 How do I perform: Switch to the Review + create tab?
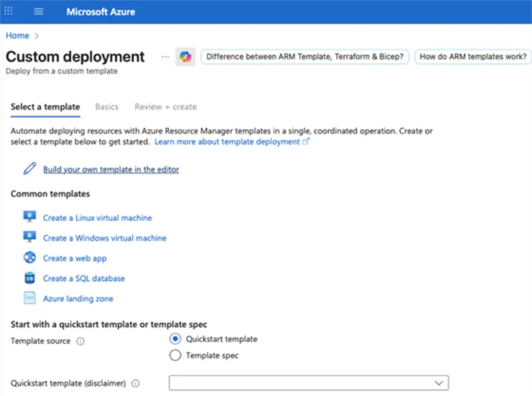[x=166, y=107]
